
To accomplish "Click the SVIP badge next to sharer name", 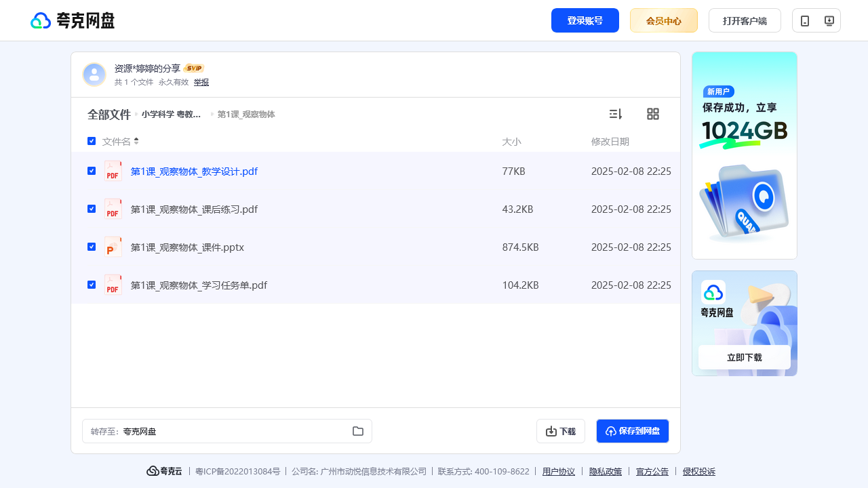I will coord(194,68).
